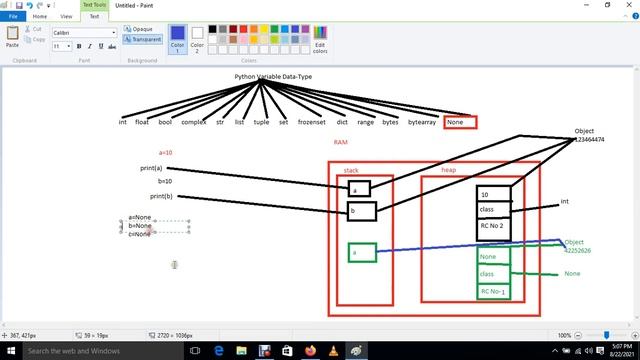Pick the yellow color swatch
The width and height of the screenshot is (640, 360).
(264, 29)
